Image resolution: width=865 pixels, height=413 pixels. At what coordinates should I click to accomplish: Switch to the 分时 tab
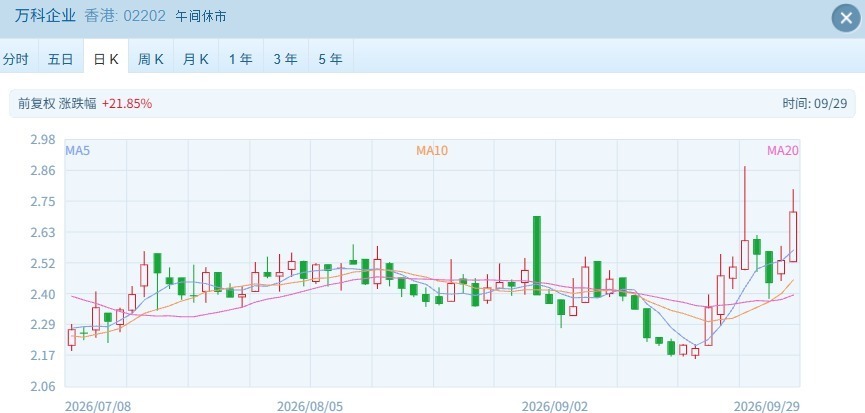pos(15,58)
